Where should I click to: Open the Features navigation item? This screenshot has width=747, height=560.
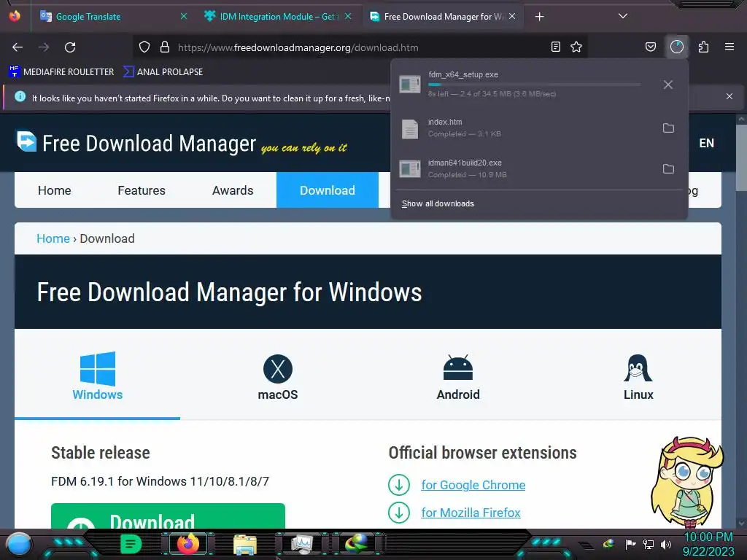(x=142, y=190)
